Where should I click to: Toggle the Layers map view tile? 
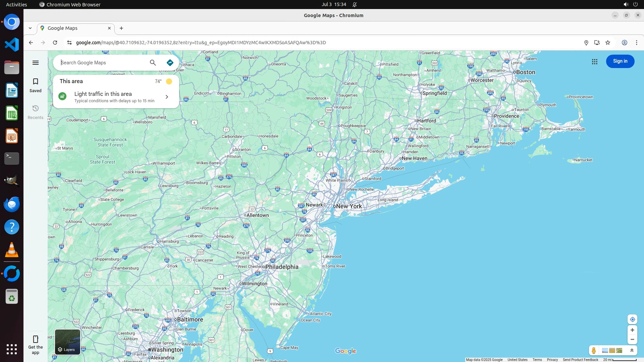(67, 342)
